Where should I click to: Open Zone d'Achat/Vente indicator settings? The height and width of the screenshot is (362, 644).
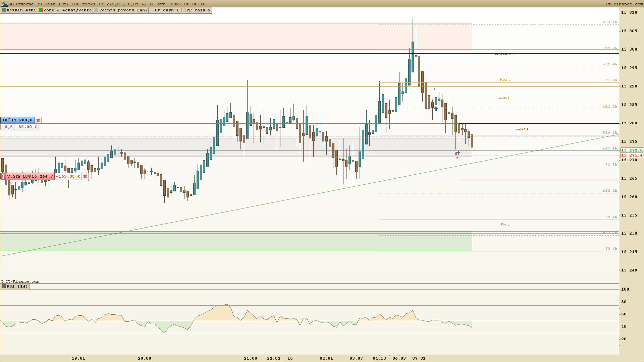[67, 10]
